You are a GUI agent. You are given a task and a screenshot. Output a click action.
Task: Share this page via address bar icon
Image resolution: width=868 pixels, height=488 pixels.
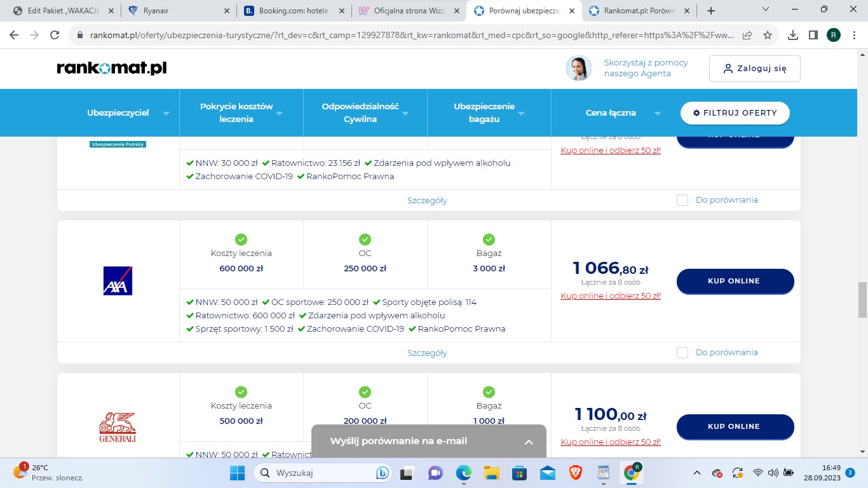click(747, 35)
